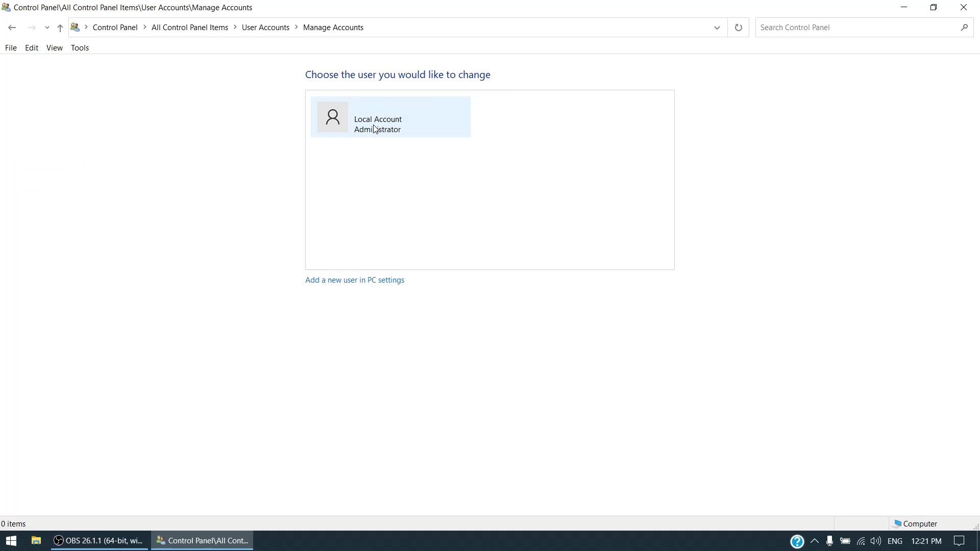The image size is (980, 551).
Task: Click the Refresh button in the address bar
Action: tap(738, 28)
